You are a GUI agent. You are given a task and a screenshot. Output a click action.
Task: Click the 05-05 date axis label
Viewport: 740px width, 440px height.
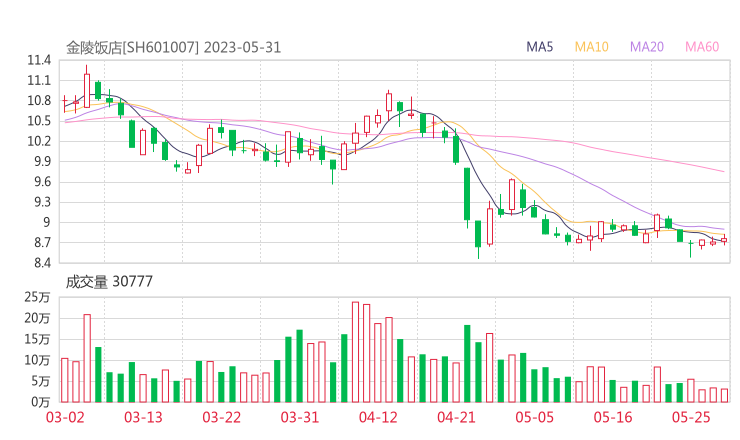click(x=534, y=417)
